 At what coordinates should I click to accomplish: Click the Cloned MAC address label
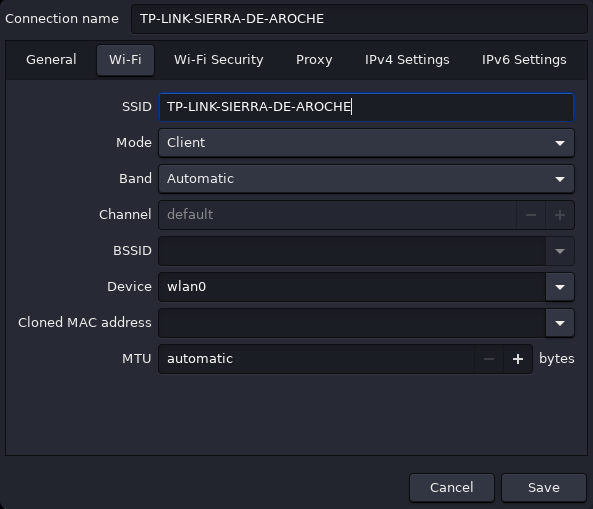85,323
